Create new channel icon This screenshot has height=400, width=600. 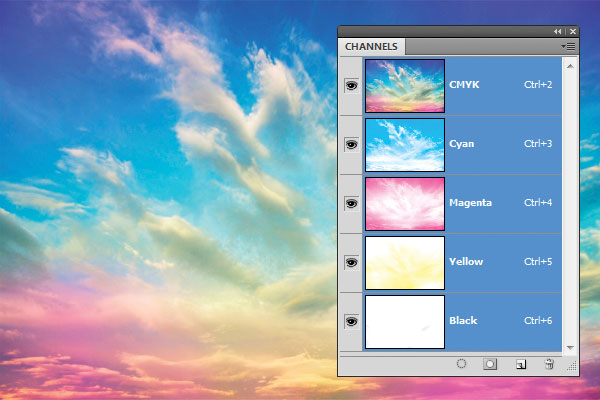521,364
